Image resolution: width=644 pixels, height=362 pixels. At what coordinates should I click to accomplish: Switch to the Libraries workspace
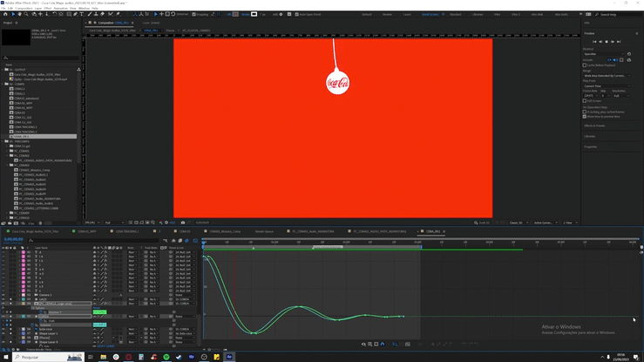(x=478, y=14)
